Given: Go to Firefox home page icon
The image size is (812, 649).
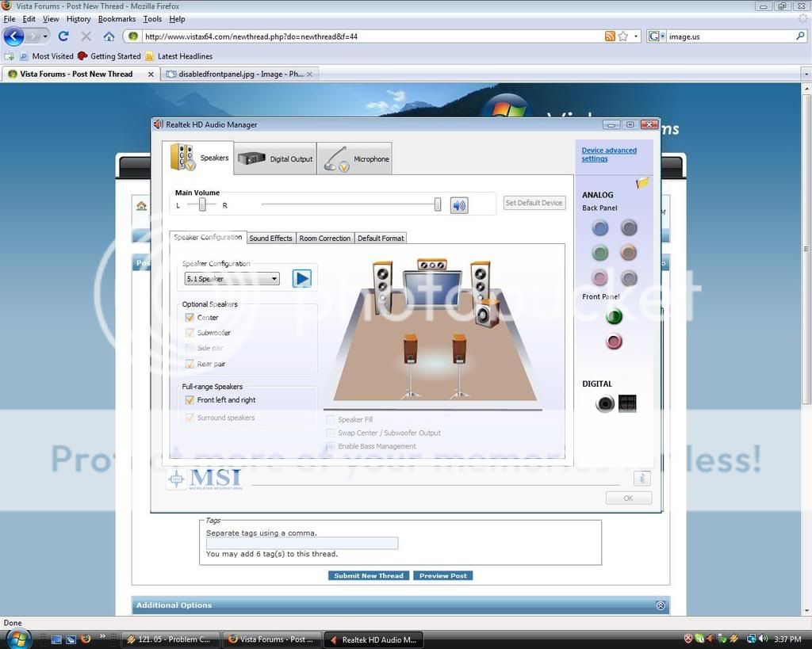Looking at the screenshot, I should click(109, 36).
